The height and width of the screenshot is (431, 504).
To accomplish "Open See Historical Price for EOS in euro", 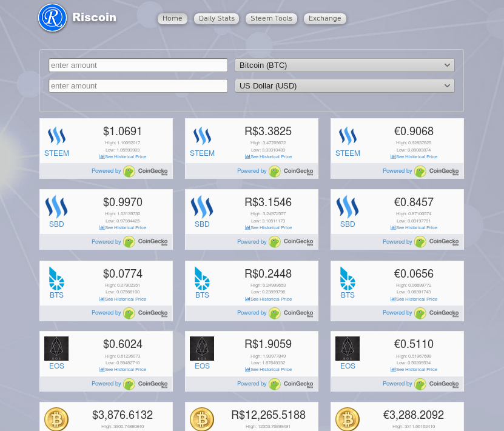I will tap(414, 370).
